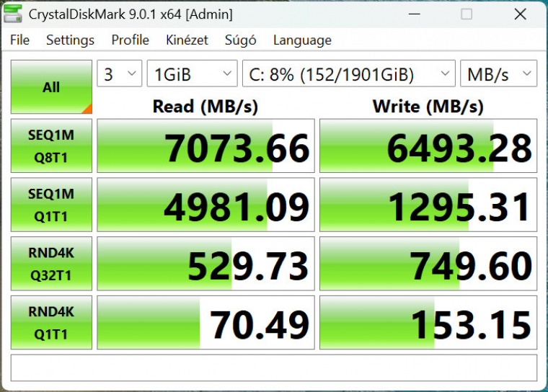Start the SEQ1M Q1T1 test

51,205
